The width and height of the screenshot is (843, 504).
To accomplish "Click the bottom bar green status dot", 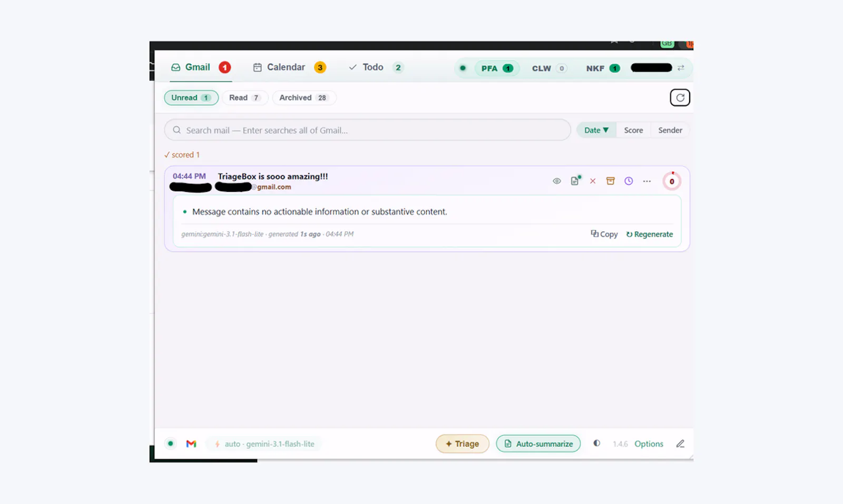I will point(171,443).
